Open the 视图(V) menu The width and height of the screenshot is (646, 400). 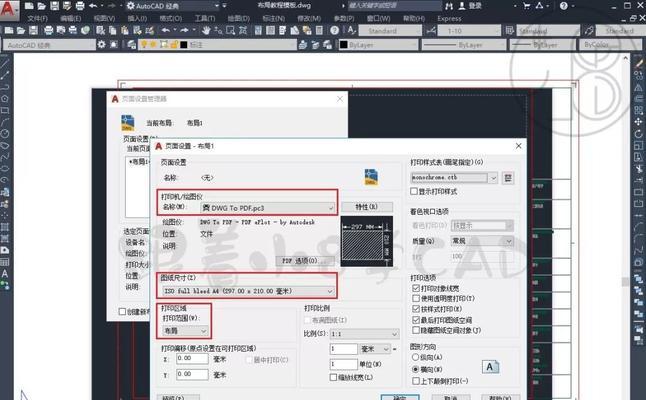104,19
